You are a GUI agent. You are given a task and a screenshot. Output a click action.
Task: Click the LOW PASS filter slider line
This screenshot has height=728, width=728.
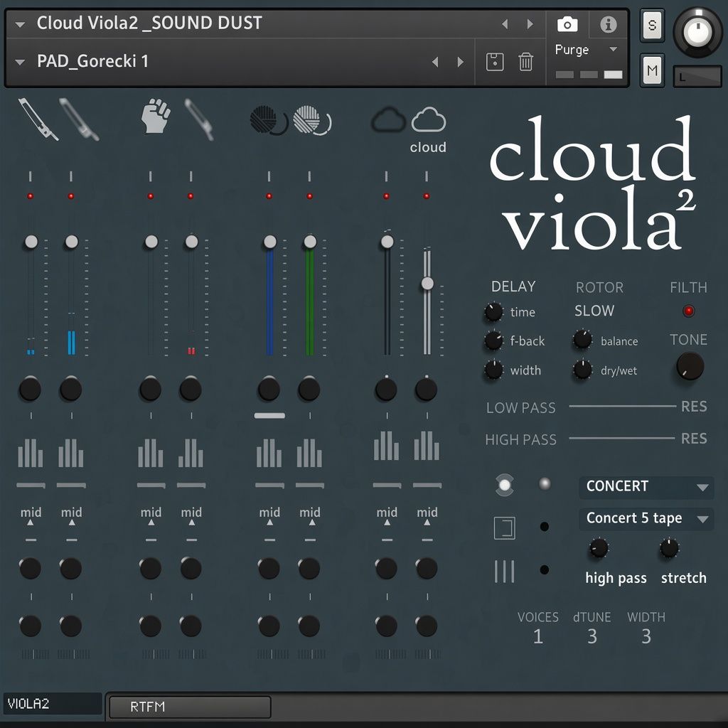pyautogui.click(x=622, y=406)
